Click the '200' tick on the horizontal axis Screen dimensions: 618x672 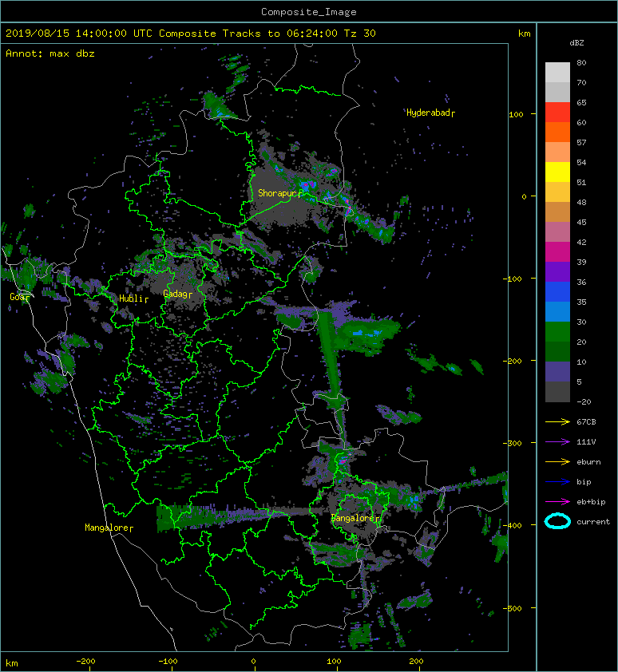coord(416,662)
